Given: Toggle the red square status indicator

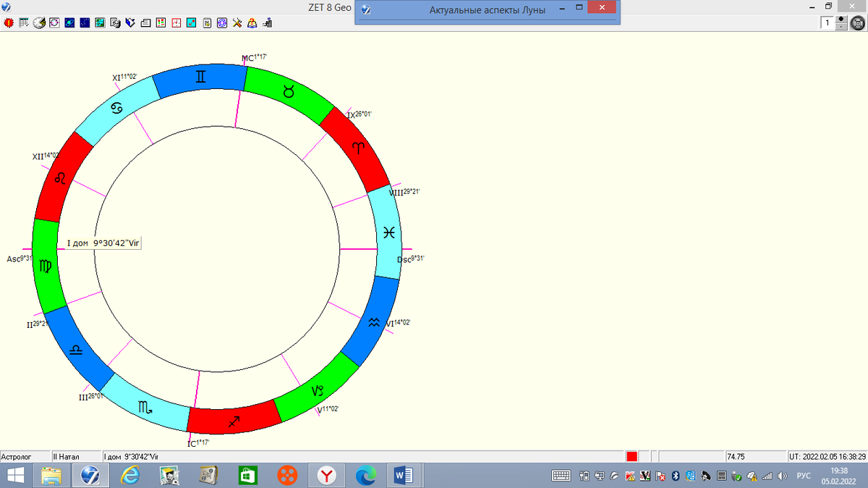Looking at the screenshot, I should [x=632, y=456].
